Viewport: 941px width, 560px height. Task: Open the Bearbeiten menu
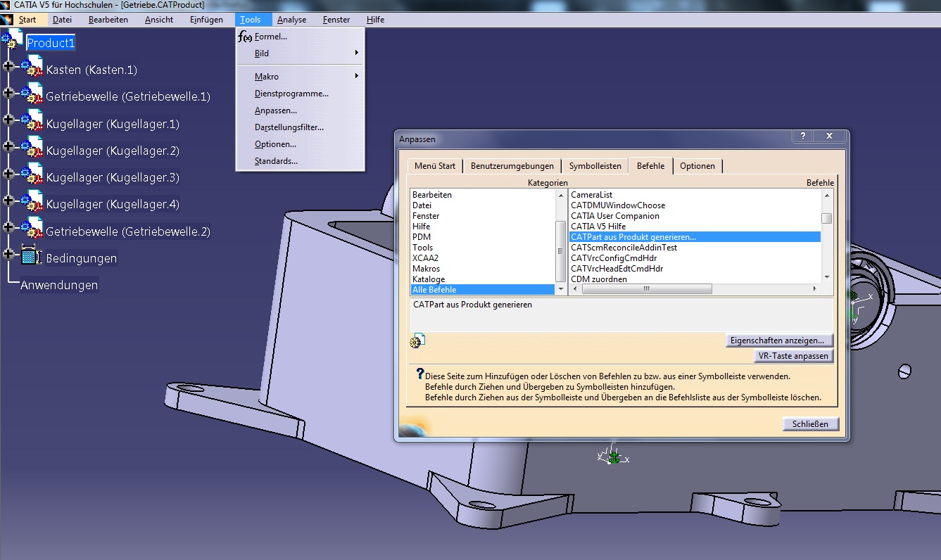point(108,20)
